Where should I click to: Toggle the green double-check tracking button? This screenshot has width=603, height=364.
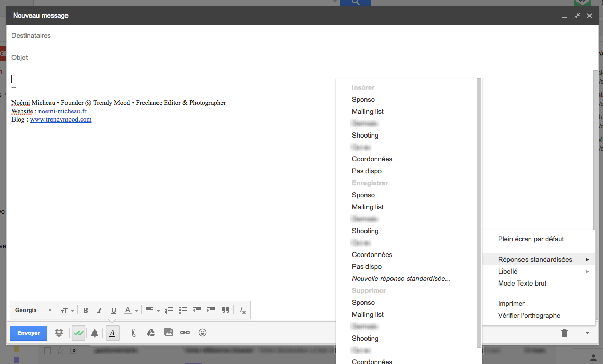pos(78,333)
